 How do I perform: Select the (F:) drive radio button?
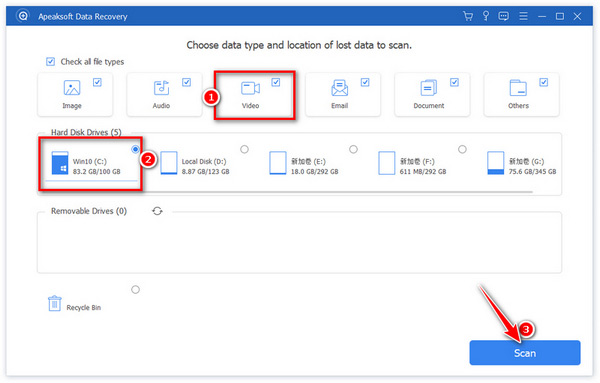click(462, 149)
